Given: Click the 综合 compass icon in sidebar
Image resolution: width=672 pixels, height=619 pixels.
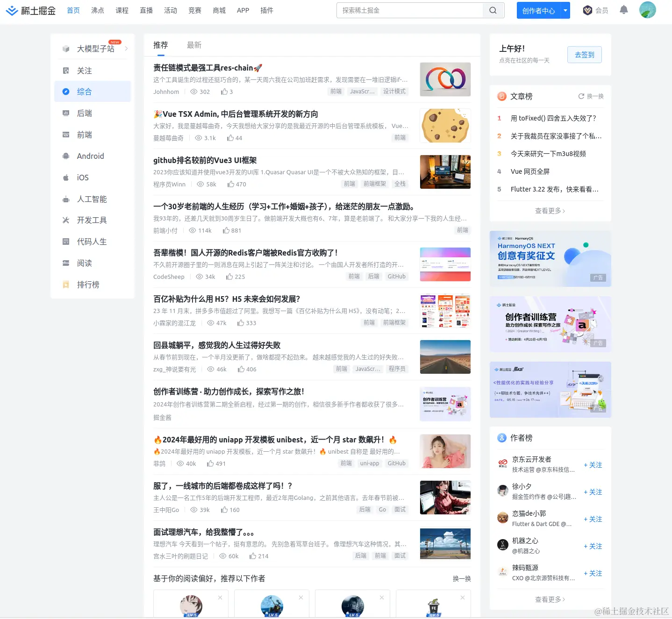Looking at the screenshot, I should coord(66,92).
